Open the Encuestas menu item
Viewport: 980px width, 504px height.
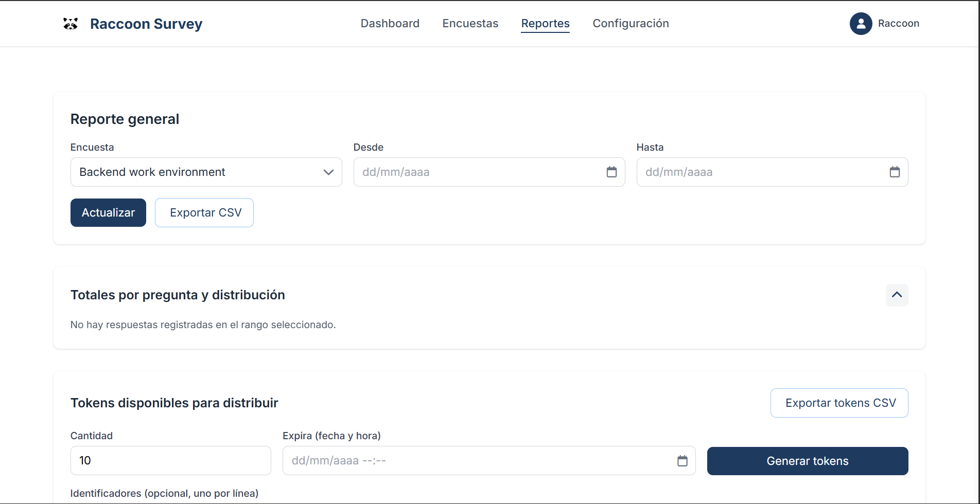pyautogui.click(x=470, y=24)
